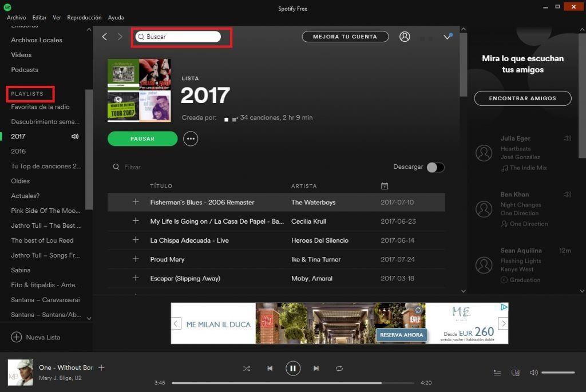Image resolution: width=586 pixels, height=392 pixels.
Task: Click the 2017 playlist cover art
Action: 139,90
